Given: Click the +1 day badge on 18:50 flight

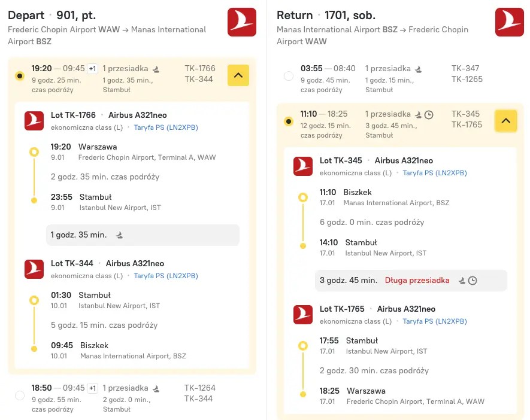Looking at the screenshot, I should pyautogui.click(x=92, y=388).
